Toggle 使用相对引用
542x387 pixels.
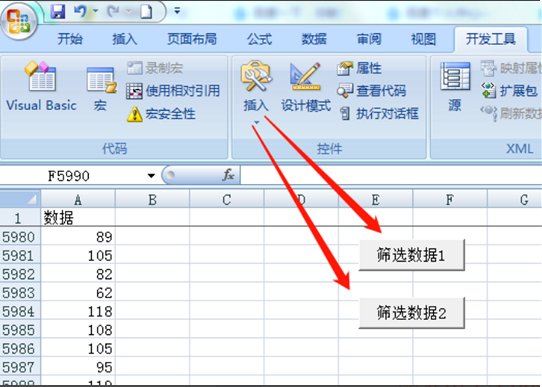[173, 91]
